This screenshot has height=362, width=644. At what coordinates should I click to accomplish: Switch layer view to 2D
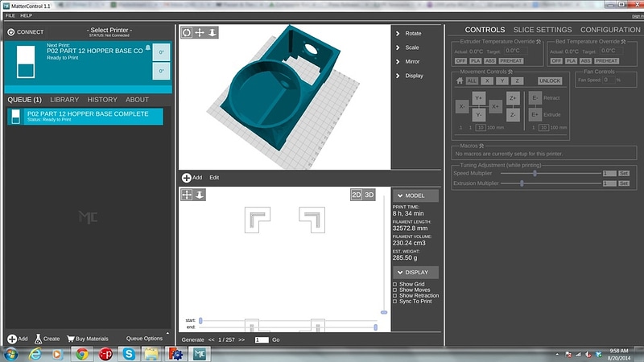[356, 195]
